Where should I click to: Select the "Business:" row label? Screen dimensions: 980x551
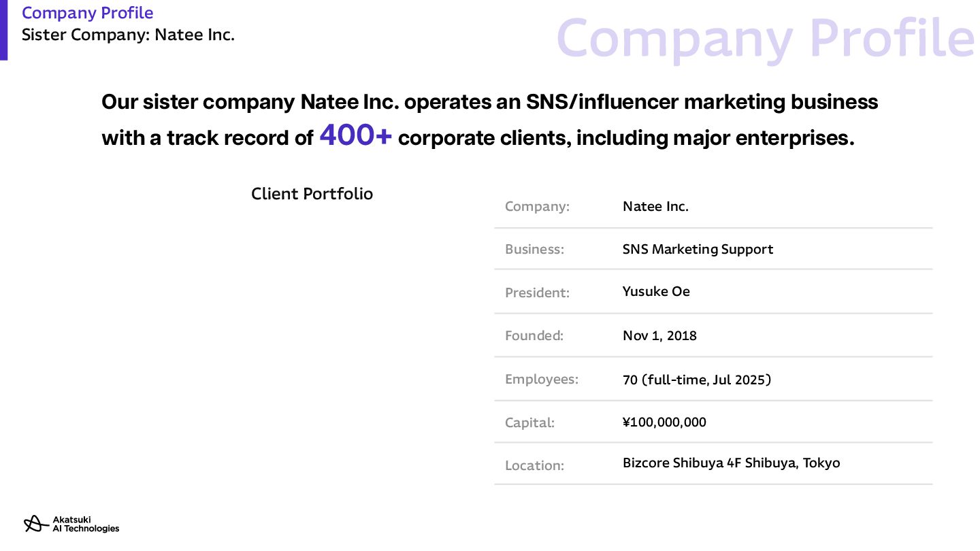click(x=534, y=250)
